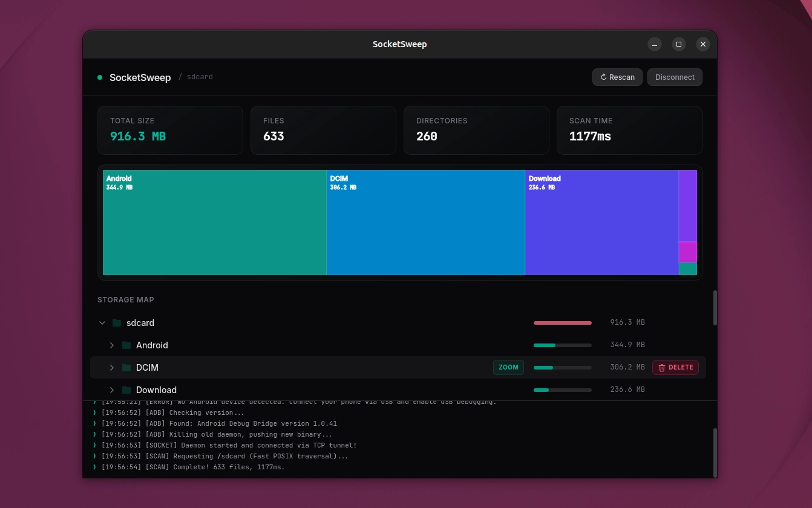Click the 236.6 MB size in the Download tree row
The height and width of the screenshot is (508, 812).
click(627, 390)
